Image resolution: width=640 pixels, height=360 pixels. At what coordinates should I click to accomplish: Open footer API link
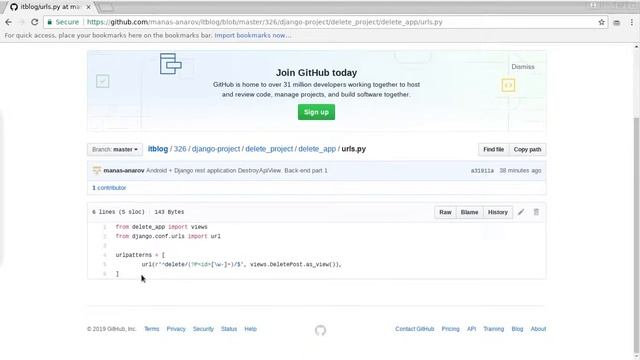[471, 329]
